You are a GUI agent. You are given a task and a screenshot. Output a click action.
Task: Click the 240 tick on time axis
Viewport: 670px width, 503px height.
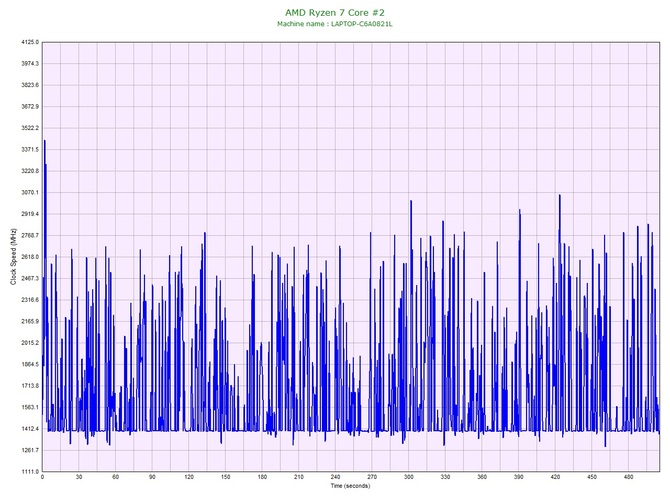pyautogui.click(x=336, y=477)
